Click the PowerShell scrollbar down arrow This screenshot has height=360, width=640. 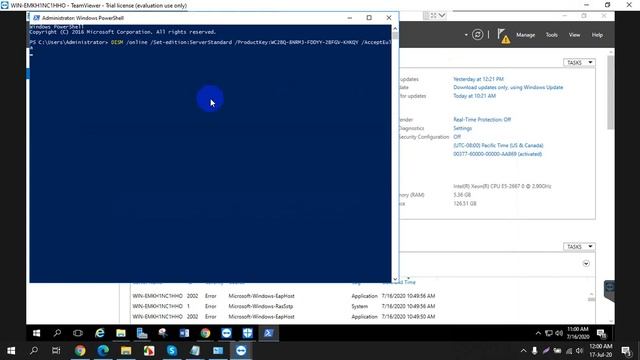395,279
